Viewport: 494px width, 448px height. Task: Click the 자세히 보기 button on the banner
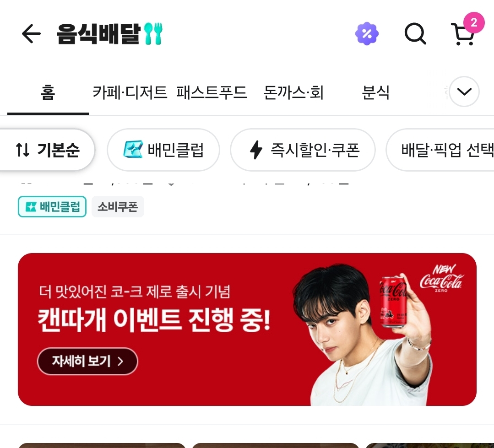point(87,361)
